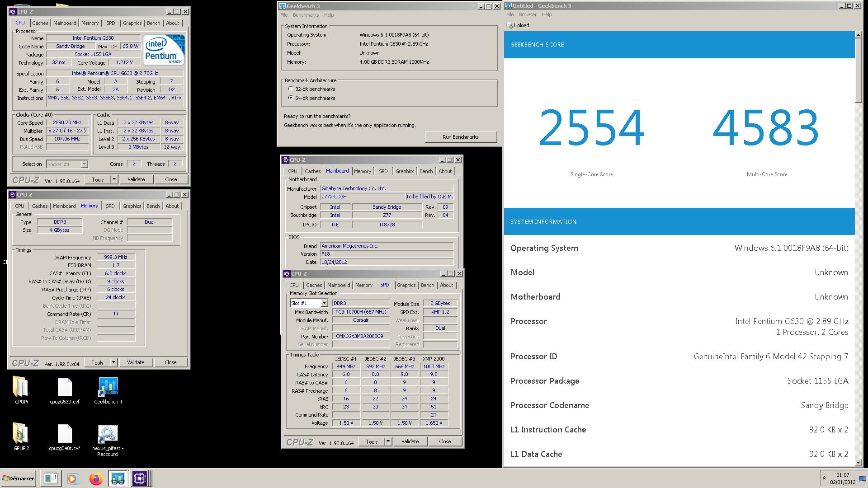
Task: Open the media player taskbar icon
Action: (x=72, y=479)
